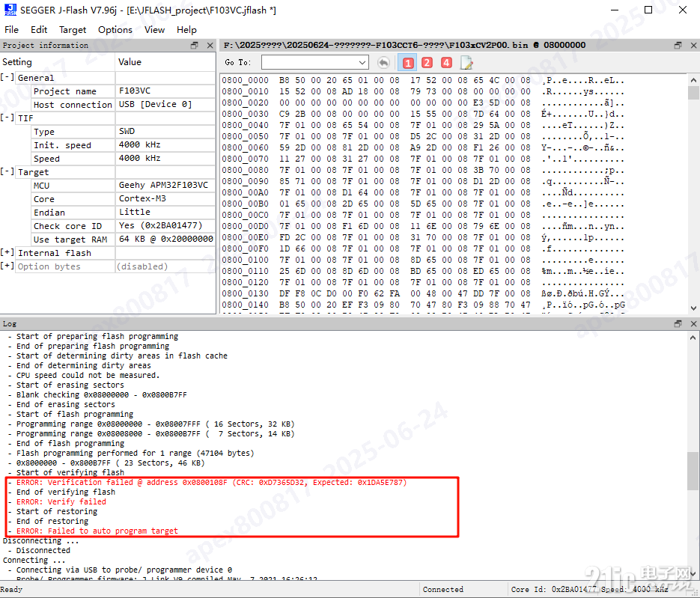
Task: Click the Blank checking log line
Action: 101,395
